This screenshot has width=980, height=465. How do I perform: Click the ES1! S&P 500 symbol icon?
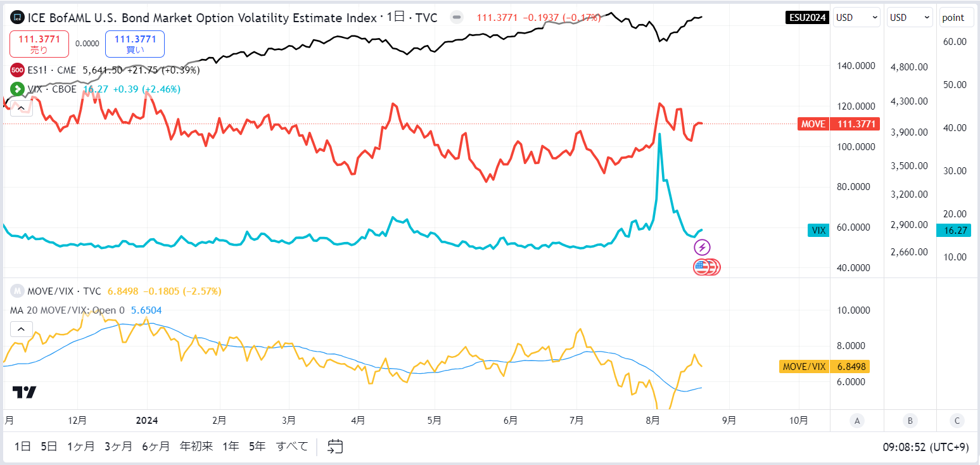click(17, 70)
